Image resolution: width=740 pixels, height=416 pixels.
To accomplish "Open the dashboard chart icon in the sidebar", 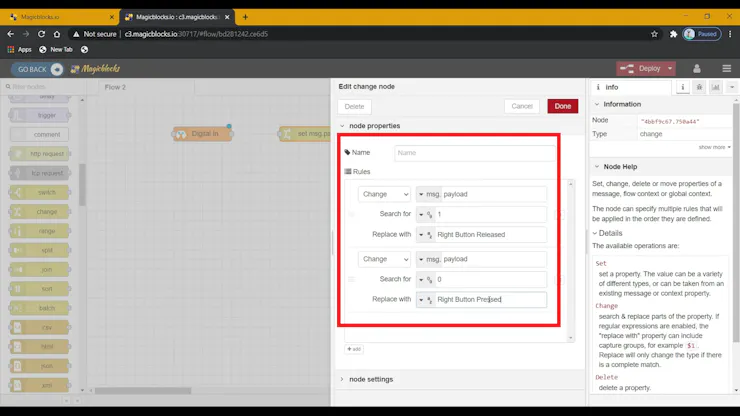I will point(715,87).
